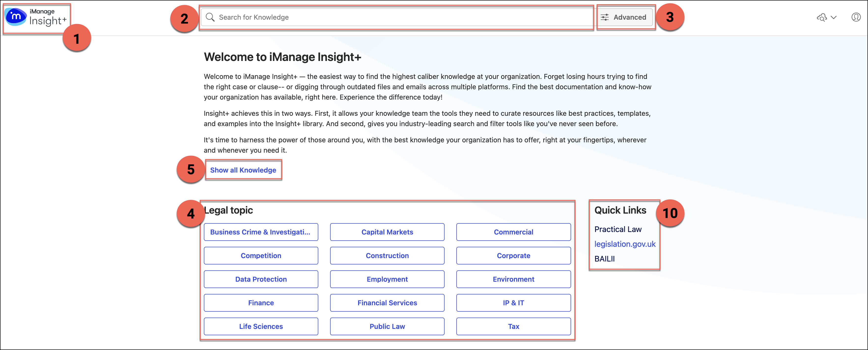Choose the Employment legal topic
Image resolution: width=868 pixels, height=350 pixels.
click(x=387, y=279)
